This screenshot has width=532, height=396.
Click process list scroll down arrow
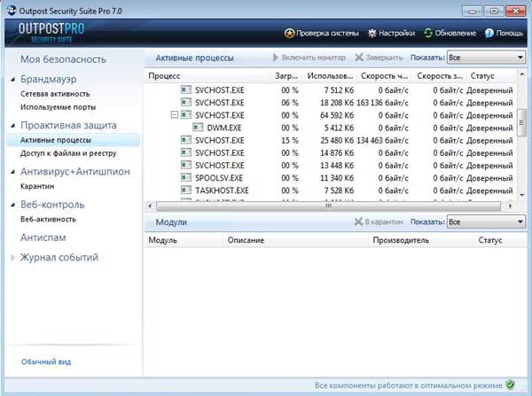[522, 195]
